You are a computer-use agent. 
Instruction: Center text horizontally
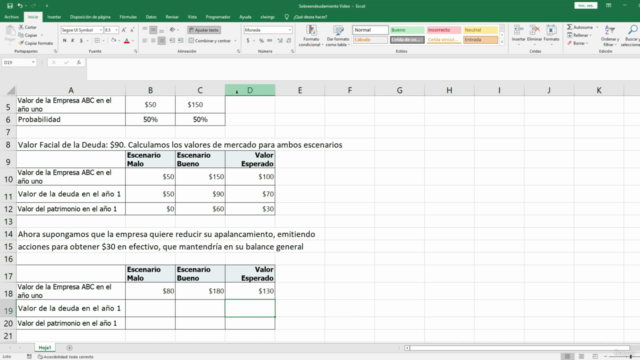[153, 40]
